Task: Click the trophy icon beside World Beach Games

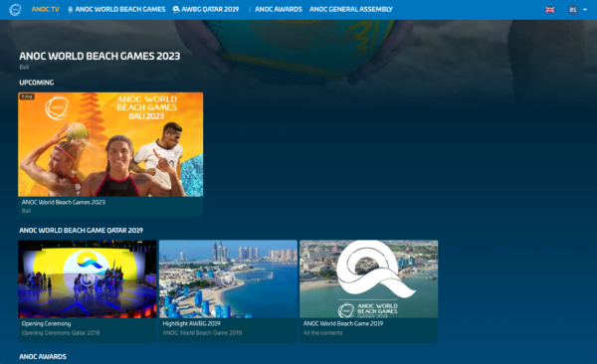Action: pyautogui.click(x=71, y=10)
